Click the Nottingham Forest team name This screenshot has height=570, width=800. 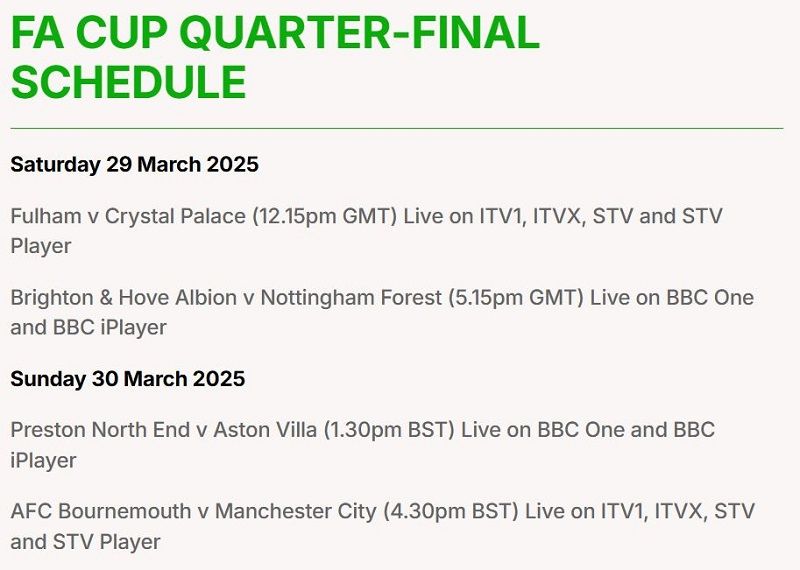click(351, 298)
